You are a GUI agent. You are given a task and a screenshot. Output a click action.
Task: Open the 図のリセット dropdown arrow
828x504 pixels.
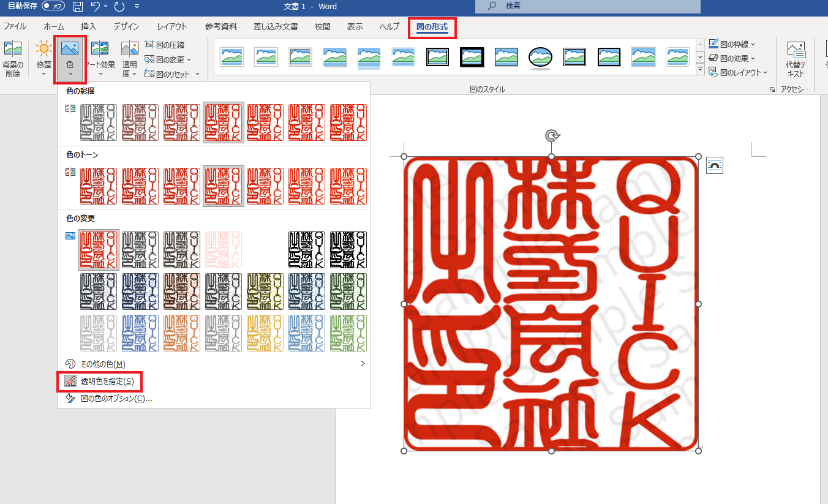(x=197, y=74)
